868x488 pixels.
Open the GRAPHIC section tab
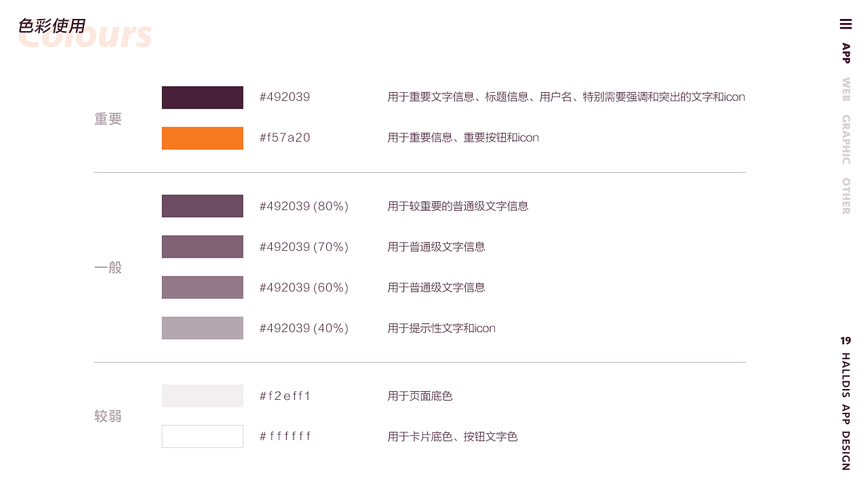pos(846,139)
